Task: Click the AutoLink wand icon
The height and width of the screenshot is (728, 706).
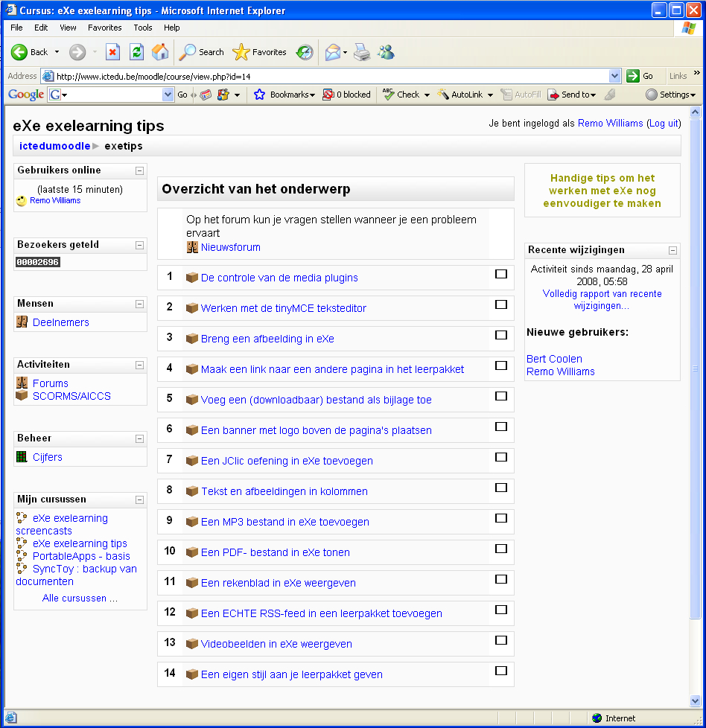Action: [x=443, y=95]
